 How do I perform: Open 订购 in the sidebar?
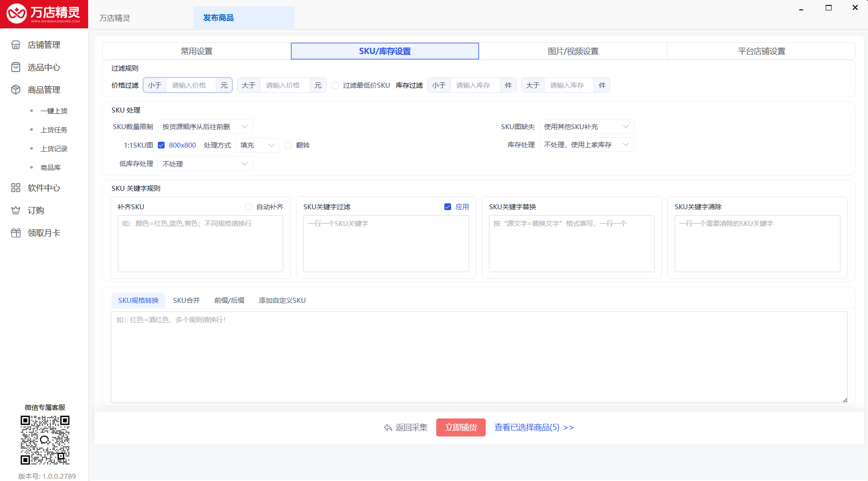[36, 211]
